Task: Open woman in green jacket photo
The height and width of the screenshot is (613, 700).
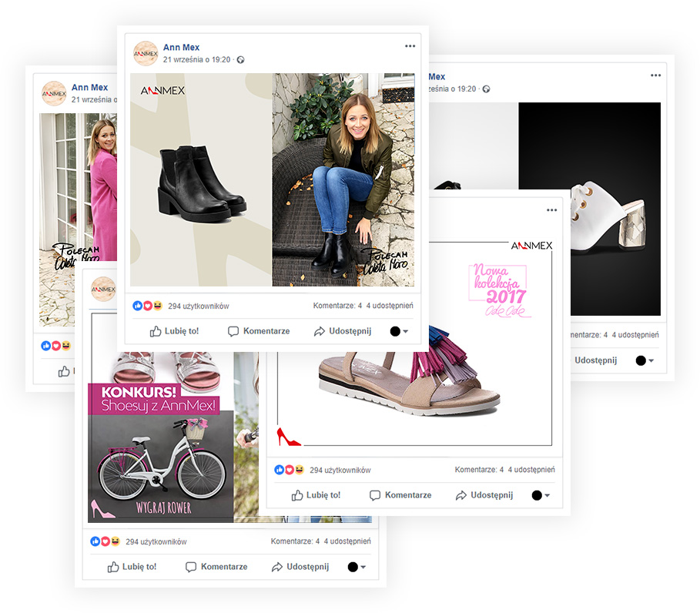Action: click(343, 179)
